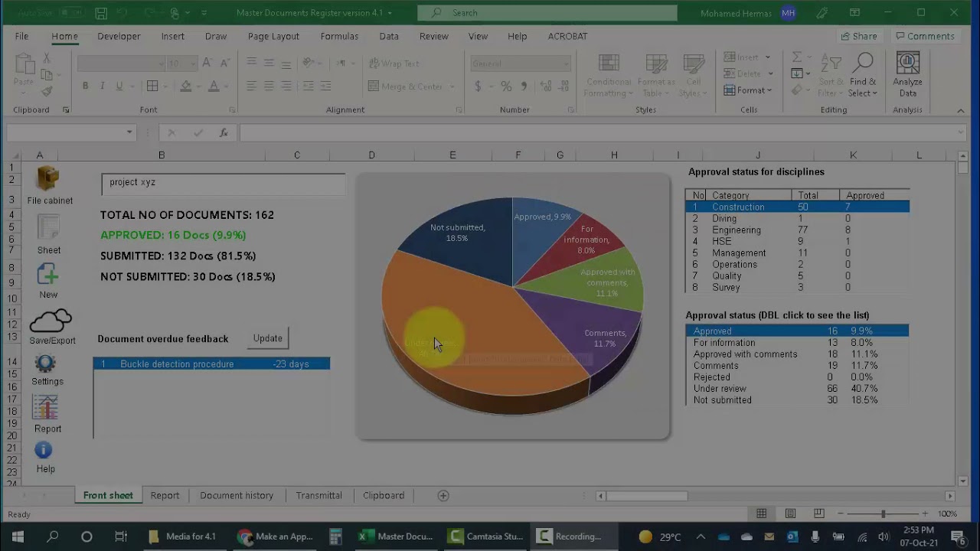Toggle Italic formatting
The width and height of the screenshot is (980, 551).
click(x=103, y=86)
